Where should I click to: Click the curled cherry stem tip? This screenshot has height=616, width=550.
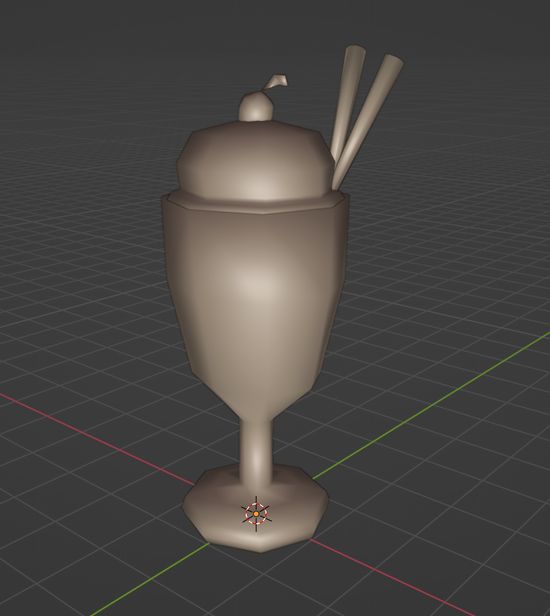tap(280, 80)
